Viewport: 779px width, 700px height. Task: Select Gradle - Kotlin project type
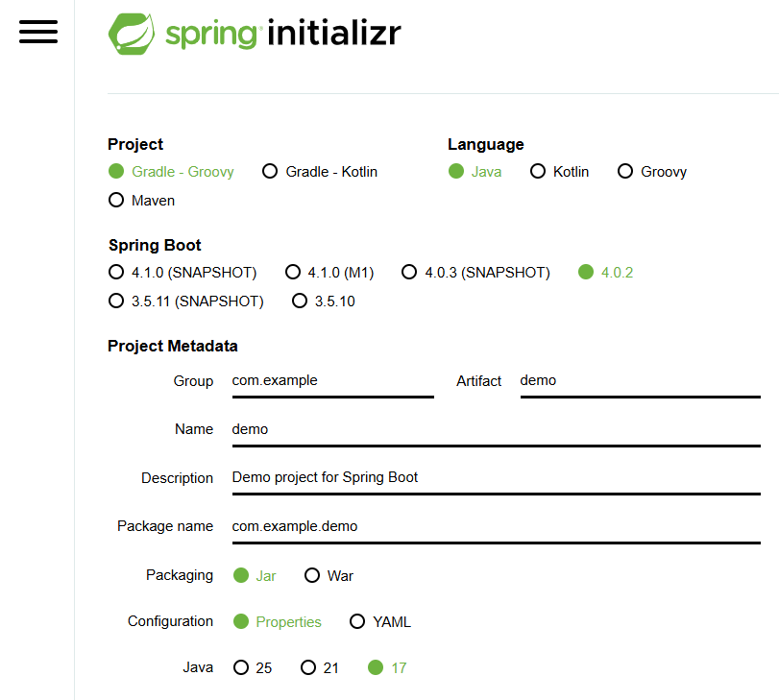pyautogui.click(x=270, y=171)
